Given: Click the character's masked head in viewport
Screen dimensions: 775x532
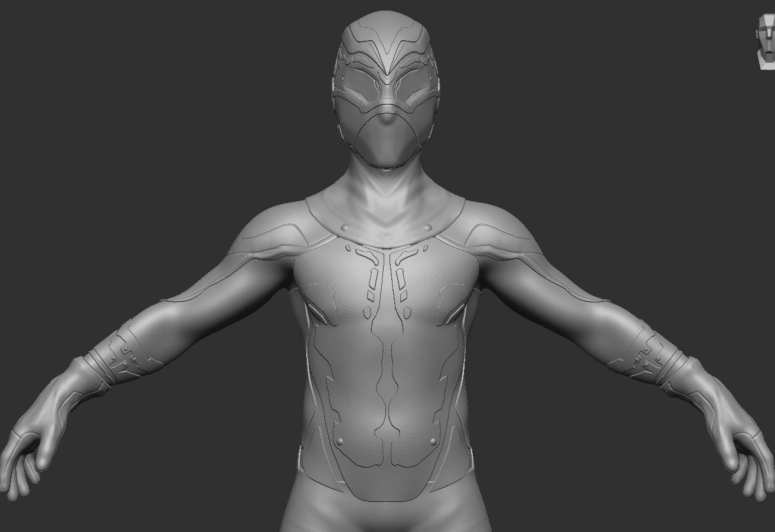Looking at the screenshot, I should coord(386,89).
